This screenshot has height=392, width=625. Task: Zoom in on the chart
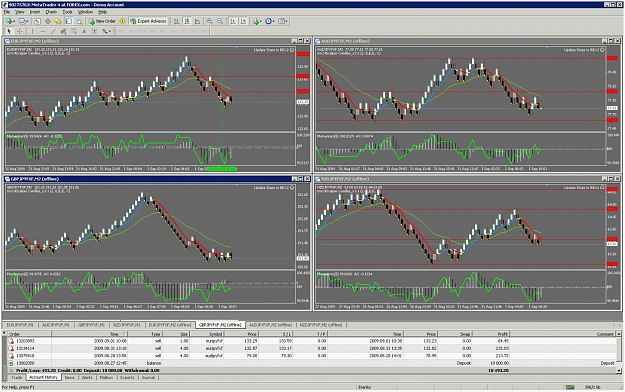[209, 21]
